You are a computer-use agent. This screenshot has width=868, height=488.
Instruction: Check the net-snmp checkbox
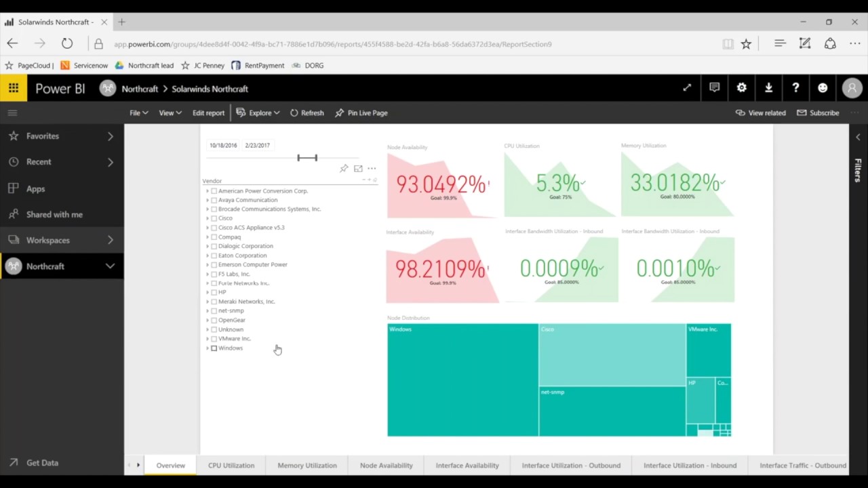pyautogui.click(x=214, y=310)
